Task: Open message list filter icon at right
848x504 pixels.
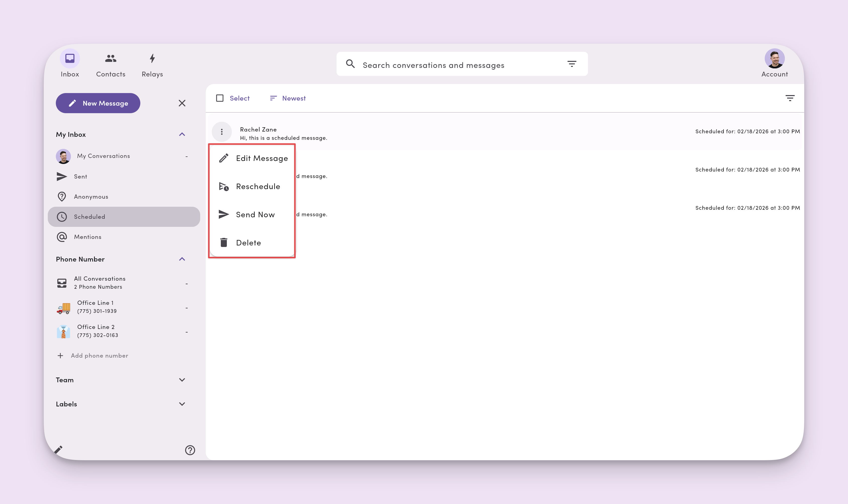Action: 790,98
